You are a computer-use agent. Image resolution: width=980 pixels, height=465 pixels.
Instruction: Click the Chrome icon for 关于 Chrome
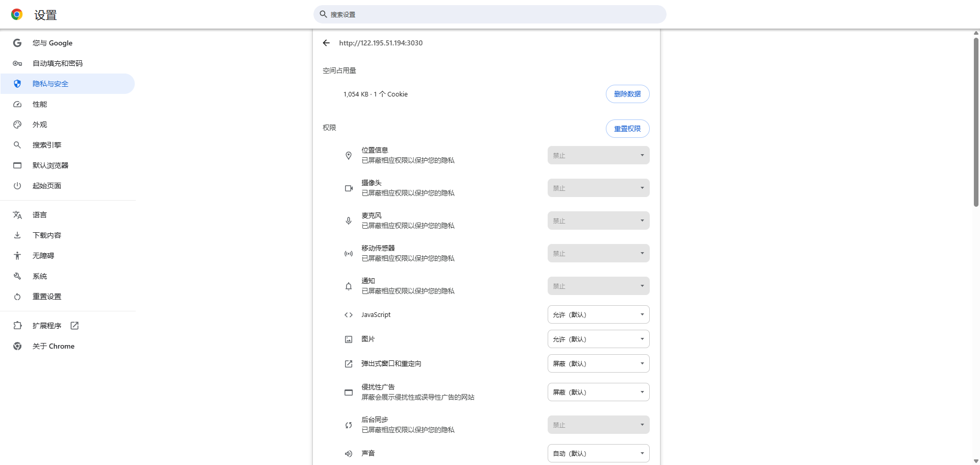tap(17, 346)
